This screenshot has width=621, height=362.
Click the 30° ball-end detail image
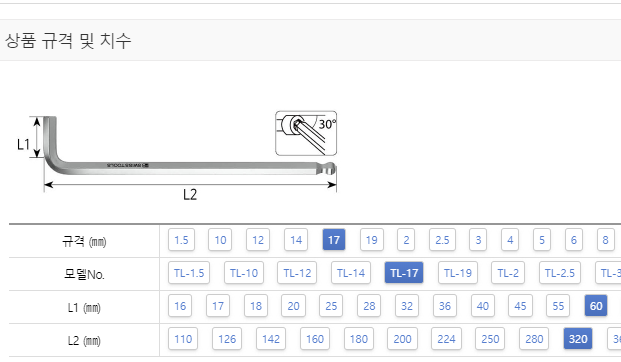pyautogui.click(x=306, y=133)
